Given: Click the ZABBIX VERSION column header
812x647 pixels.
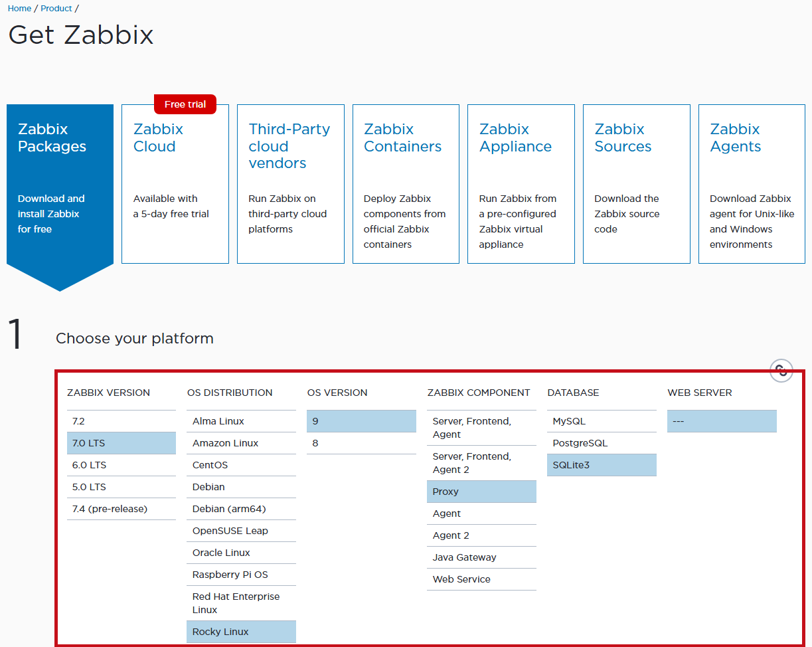Looking at the screenshot, I should click(x=109, y=393).
